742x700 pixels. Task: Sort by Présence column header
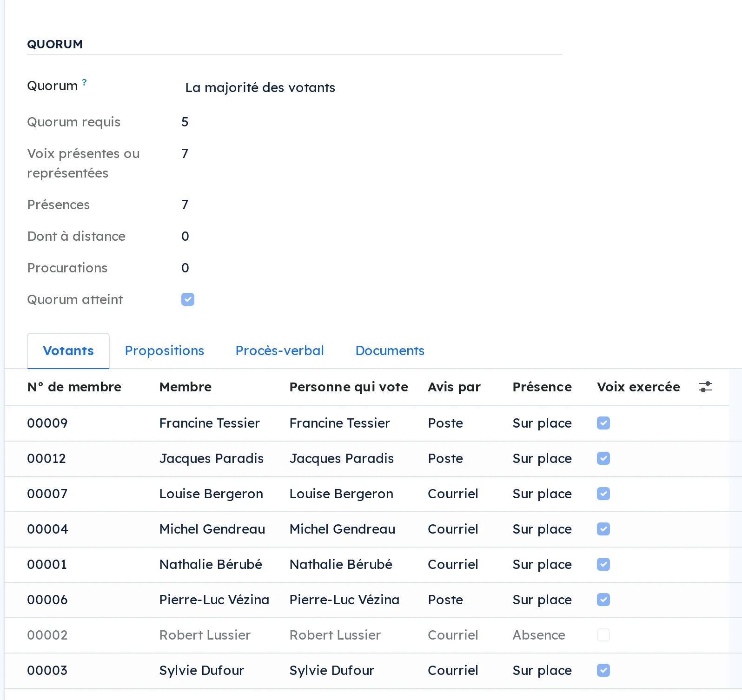pos(542,387)
